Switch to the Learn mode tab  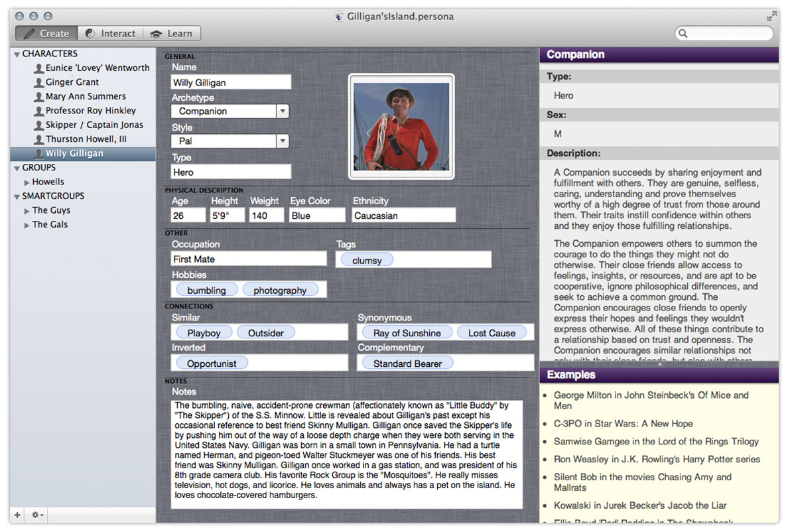(x=172, y=33)
